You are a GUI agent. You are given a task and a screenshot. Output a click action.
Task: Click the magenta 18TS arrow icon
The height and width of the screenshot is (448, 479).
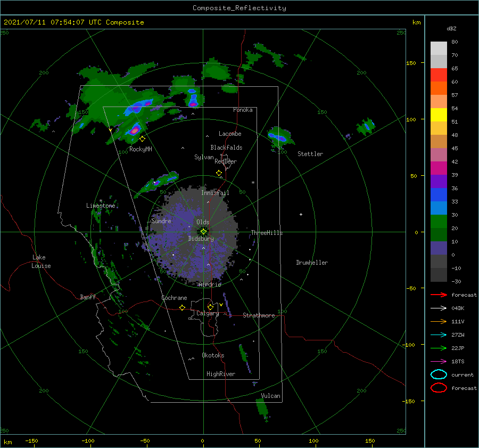coord(439,362)
